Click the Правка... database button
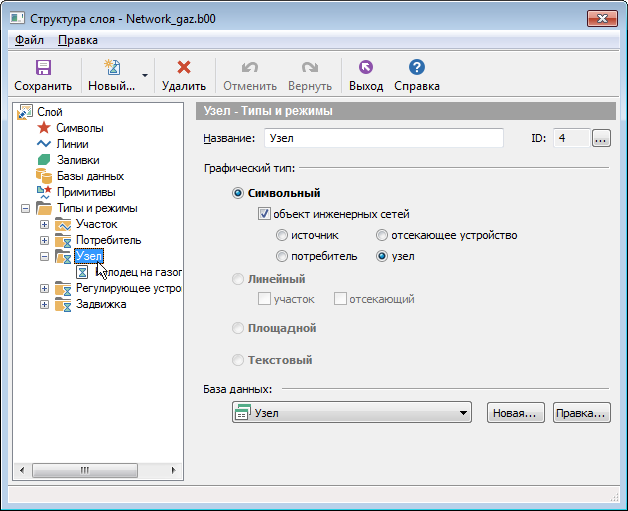 (x=580, y=412)
